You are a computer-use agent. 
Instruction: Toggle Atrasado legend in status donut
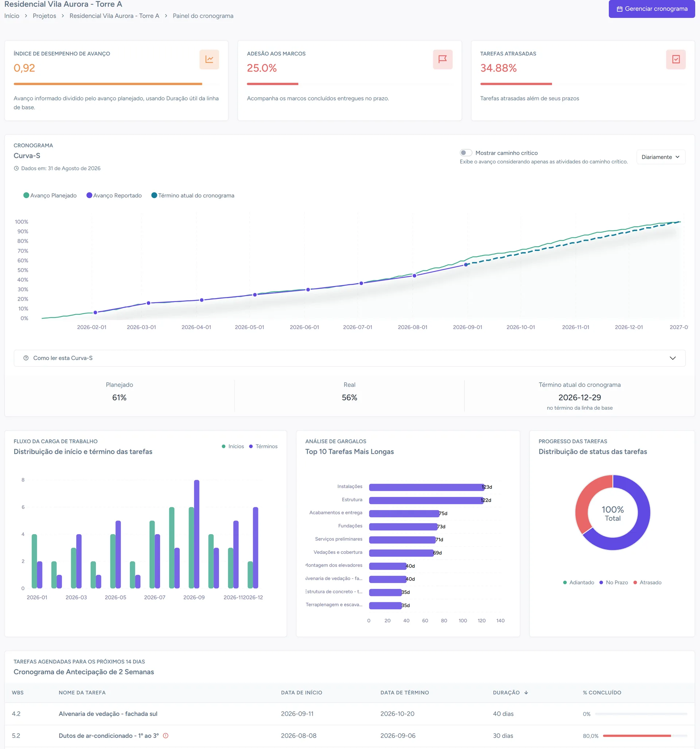[x=647, y=582]
